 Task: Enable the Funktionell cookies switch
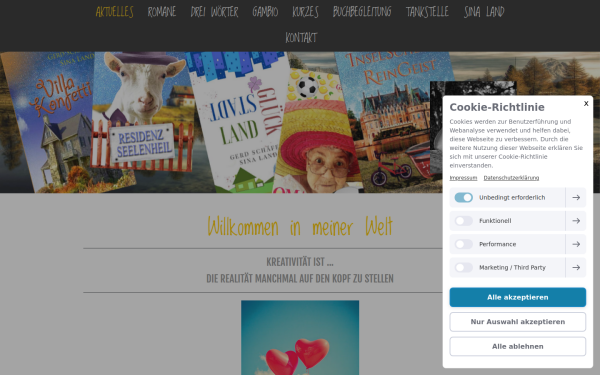[463, 221]
